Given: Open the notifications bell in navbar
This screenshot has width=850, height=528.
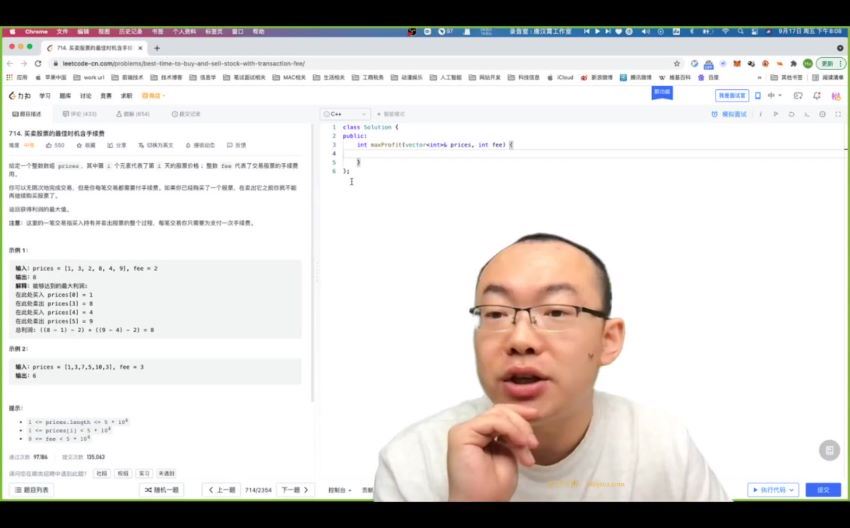Looking at the screenshot, I should click(x=817, y=95).
